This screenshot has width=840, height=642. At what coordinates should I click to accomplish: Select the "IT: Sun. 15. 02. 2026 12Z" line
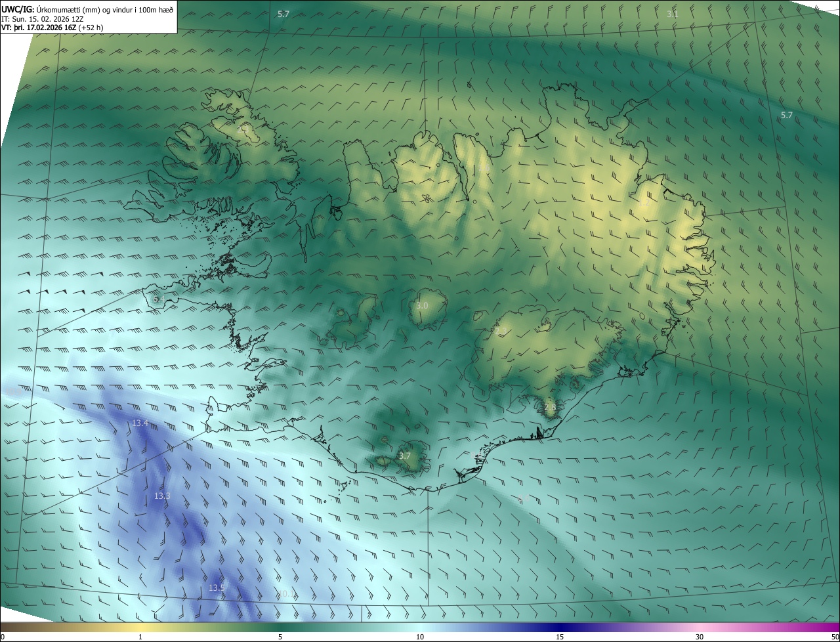click(43, 18)
